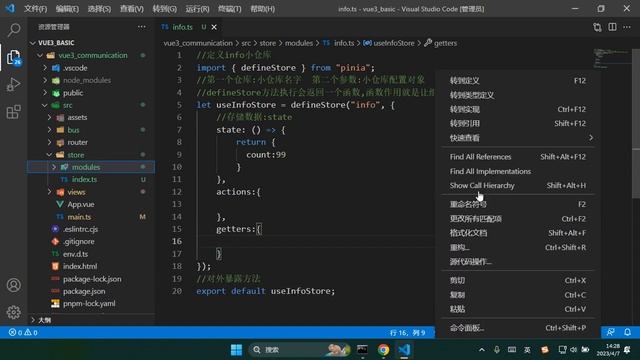Screen dimensions: 640x360
Task: Open Chrome from the taskbar
Action: click(383, 350)
